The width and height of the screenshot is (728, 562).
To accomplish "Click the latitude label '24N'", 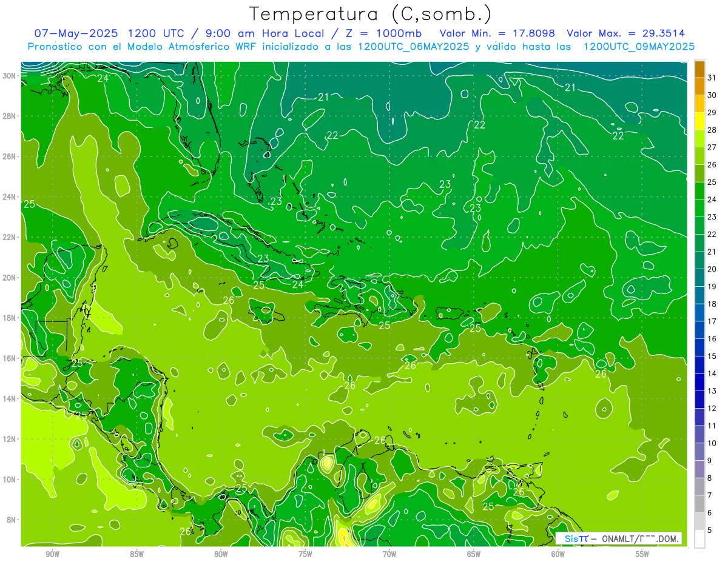I will point(10,196).
